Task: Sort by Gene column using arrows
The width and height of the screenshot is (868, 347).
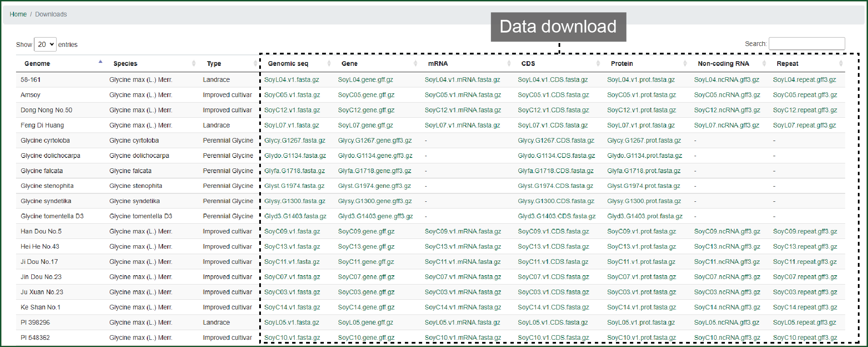Action: click(415, 63)
